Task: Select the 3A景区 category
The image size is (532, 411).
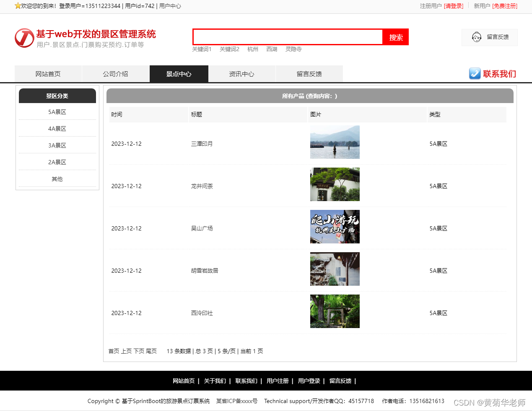Action: click(57, 145)
